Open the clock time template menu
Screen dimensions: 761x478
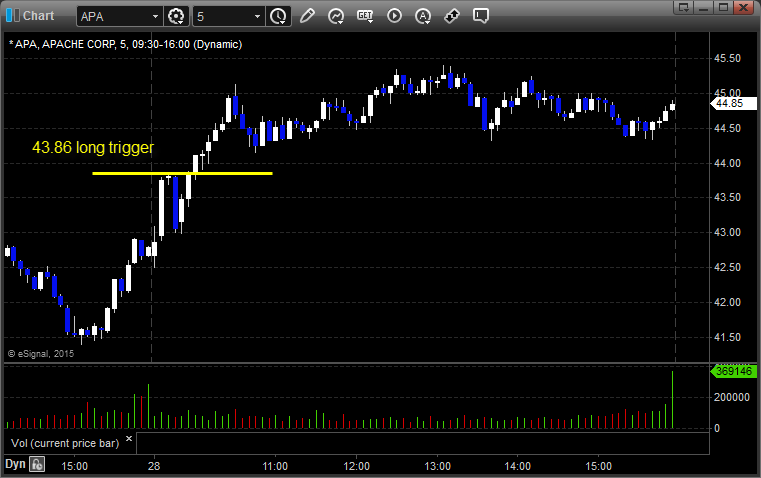279,16
